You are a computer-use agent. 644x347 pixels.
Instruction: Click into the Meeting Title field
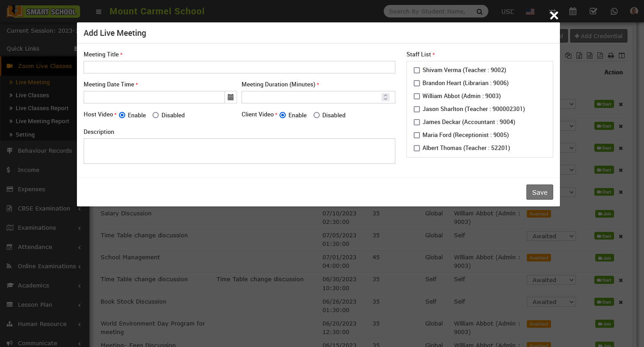(239, 67)
